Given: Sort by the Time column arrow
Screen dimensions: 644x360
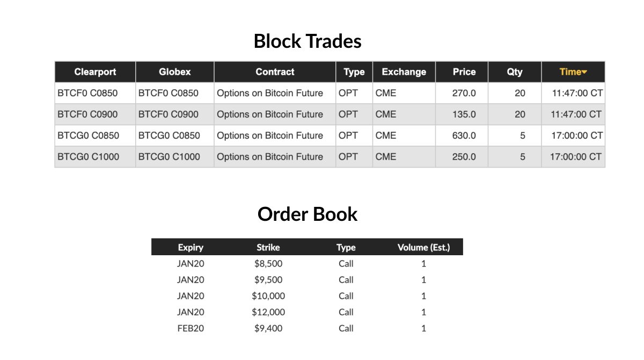Looking at the screenshot, I should point(584,72).
